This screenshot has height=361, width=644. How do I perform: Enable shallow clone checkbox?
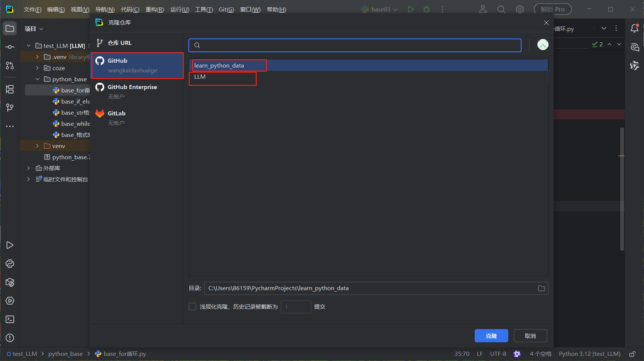192,306
